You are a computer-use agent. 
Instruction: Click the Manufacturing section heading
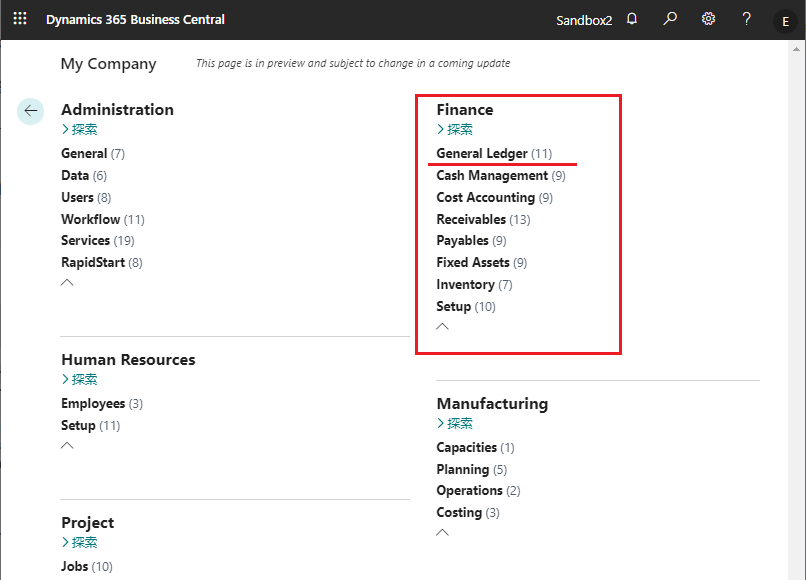coord(492,404)
